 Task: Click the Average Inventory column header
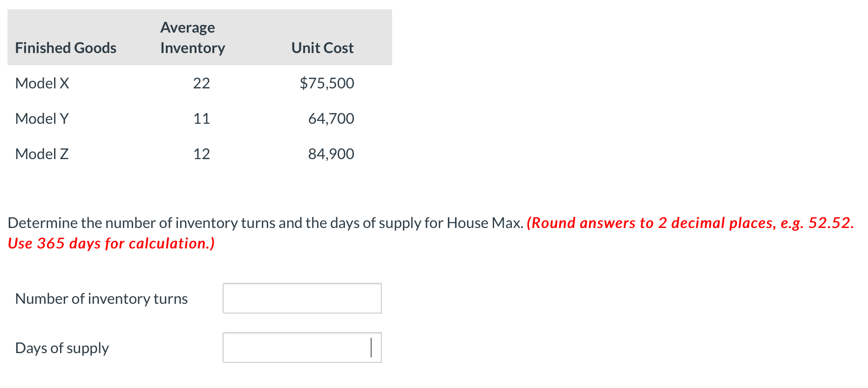[x=191, y=37]
